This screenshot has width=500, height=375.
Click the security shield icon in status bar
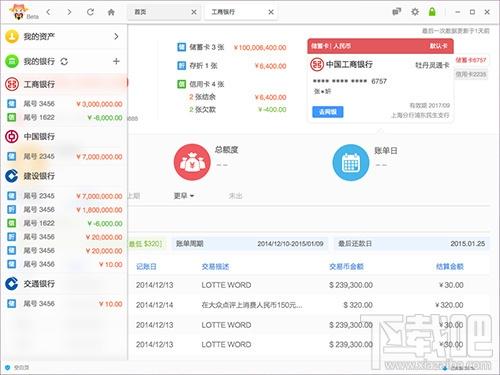(x=7, y=367)
